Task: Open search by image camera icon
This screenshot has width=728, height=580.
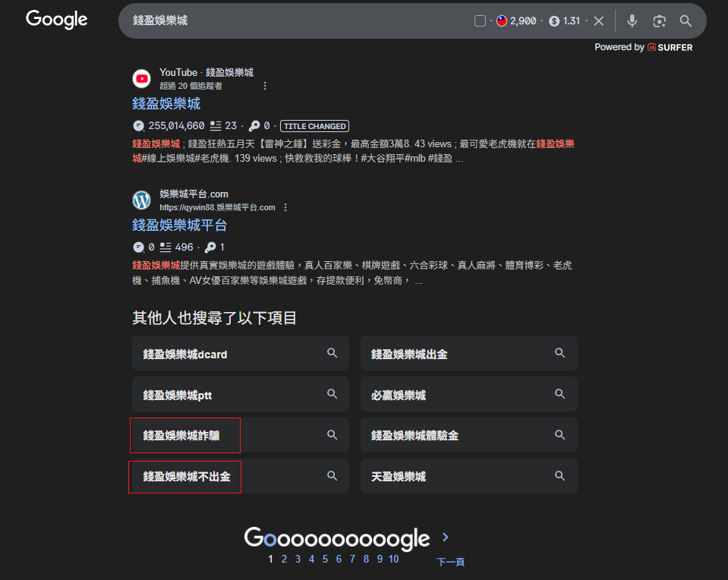Action: (x=659, y=21)
